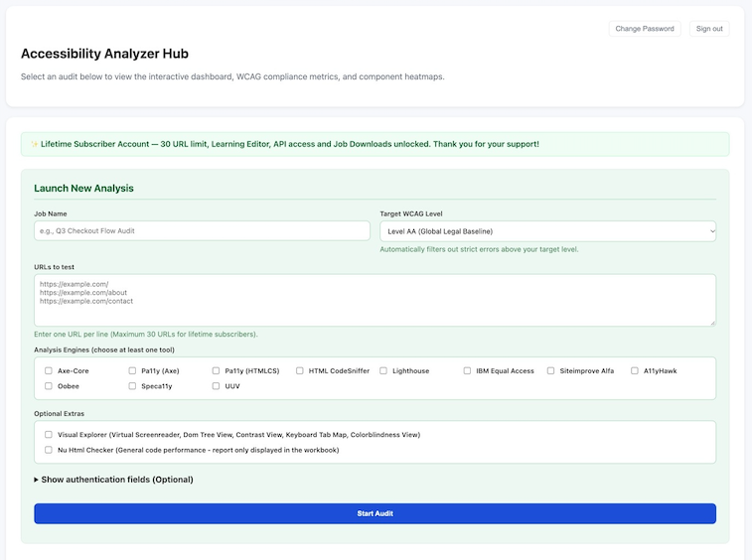Check the Oobee engine box
This screenshot has height=560, width=752.
pos(49,386)
